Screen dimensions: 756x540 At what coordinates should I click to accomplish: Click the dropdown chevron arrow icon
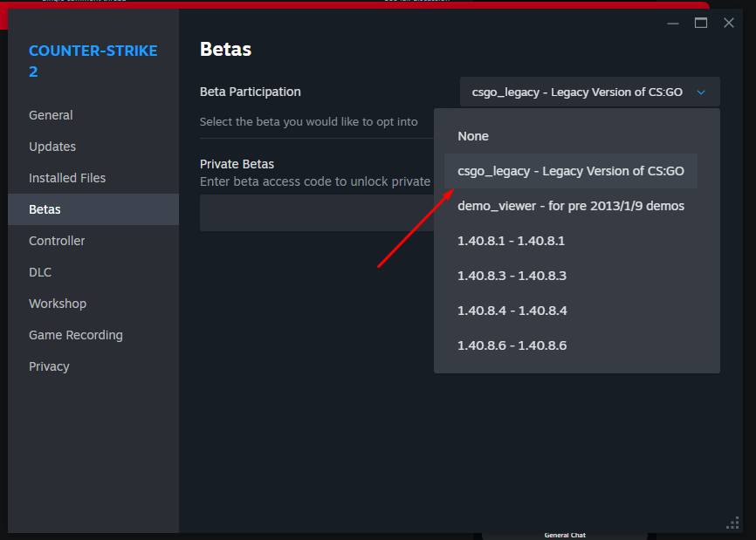tap(701, 92)
